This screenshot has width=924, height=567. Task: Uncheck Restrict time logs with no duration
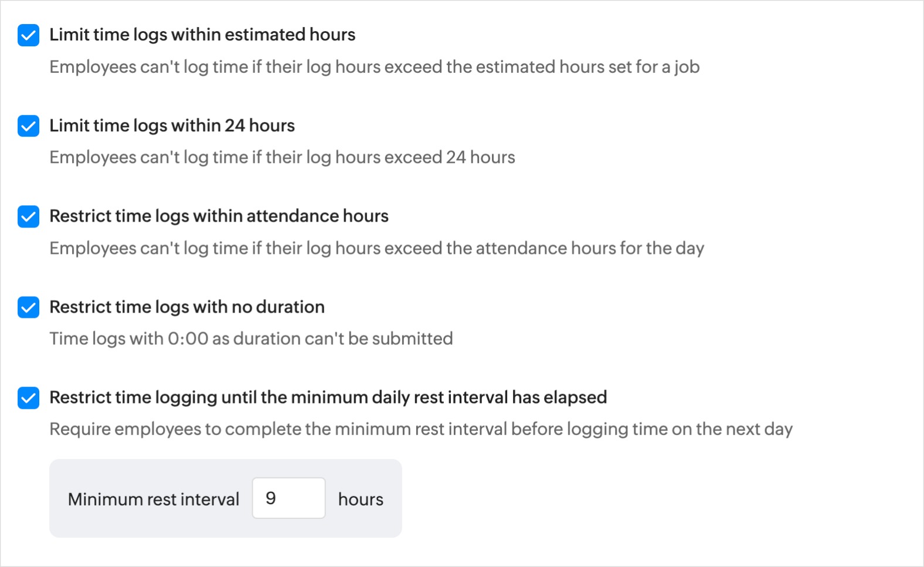[28, 307]
